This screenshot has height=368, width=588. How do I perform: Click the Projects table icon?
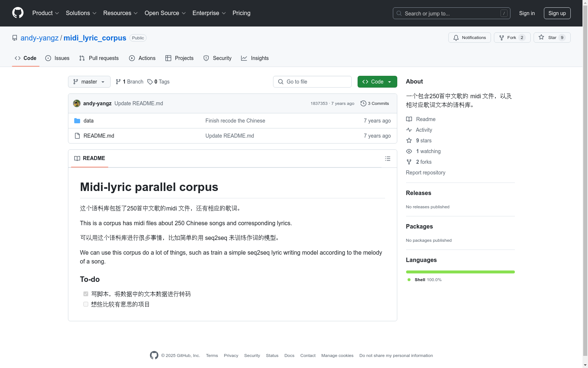[x=168, y=58]
